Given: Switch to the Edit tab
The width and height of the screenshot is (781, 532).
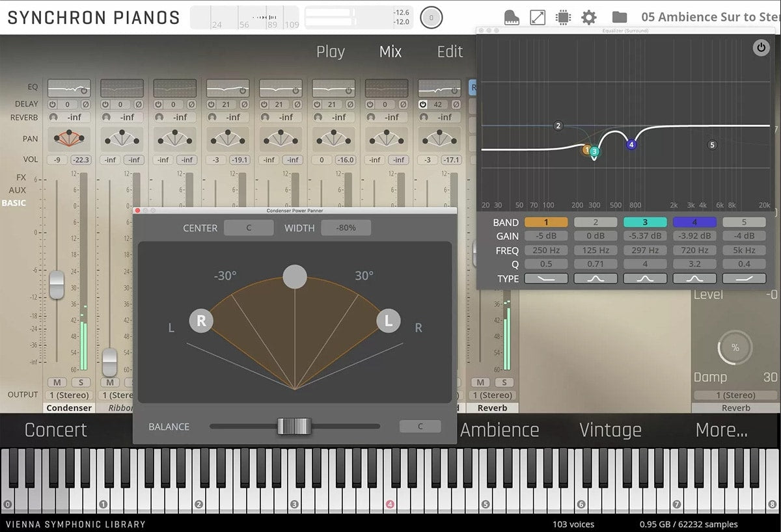Looking at the screenshot, I should click(450, 52).
